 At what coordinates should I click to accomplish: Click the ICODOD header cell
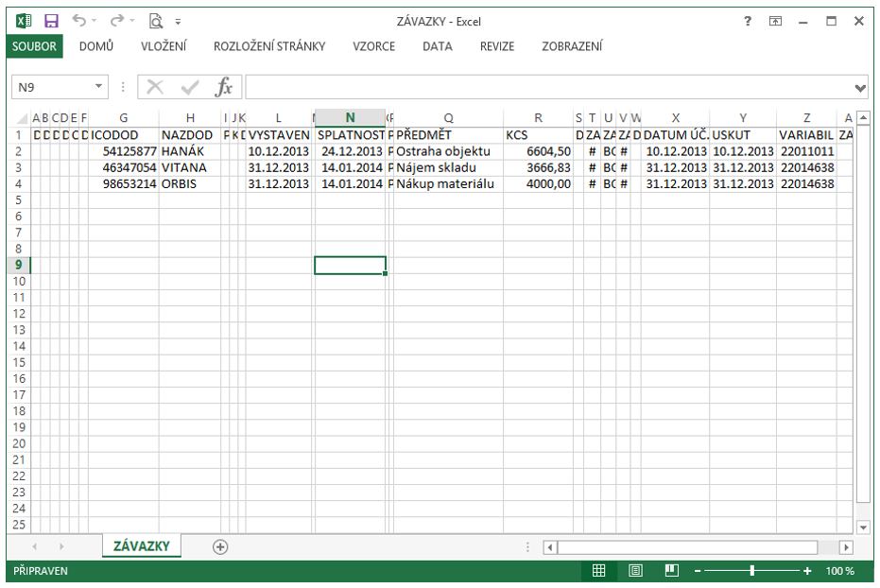click(x=124, y=135)
